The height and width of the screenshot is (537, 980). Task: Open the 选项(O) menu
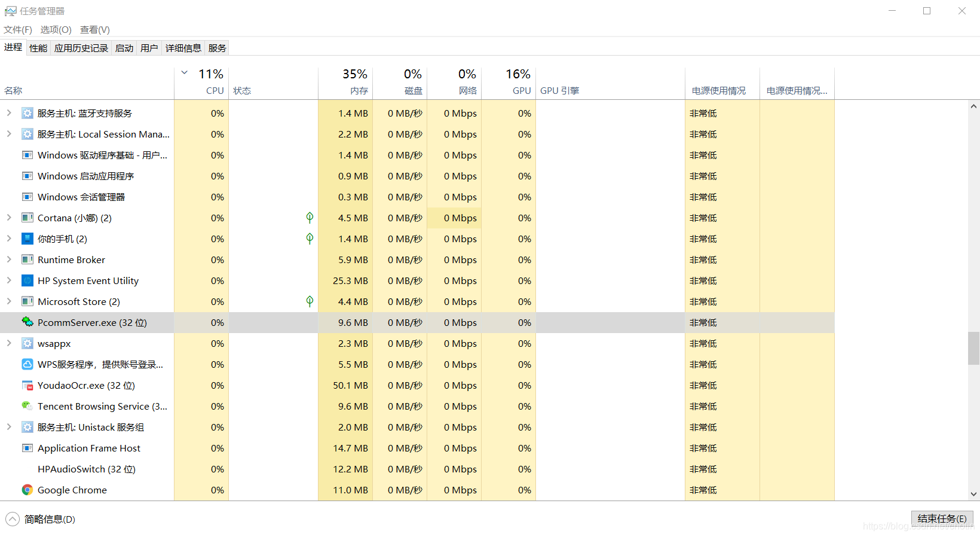tap(56, 29)
